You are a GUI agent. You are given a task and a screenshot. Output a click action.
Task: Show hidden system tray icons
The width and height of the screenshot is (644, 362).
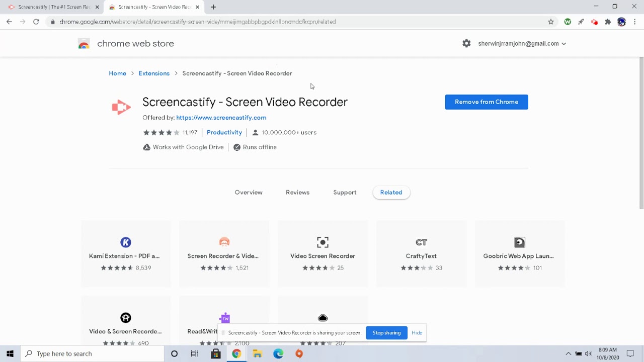(568, 353)
